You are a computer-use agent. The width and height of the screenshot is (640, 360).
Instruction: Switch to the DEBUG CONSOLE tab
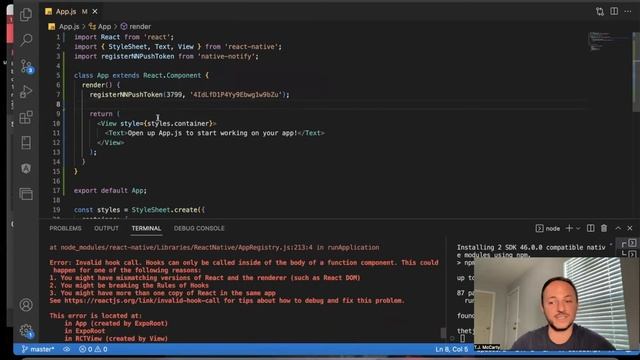[x=199, y=228]
